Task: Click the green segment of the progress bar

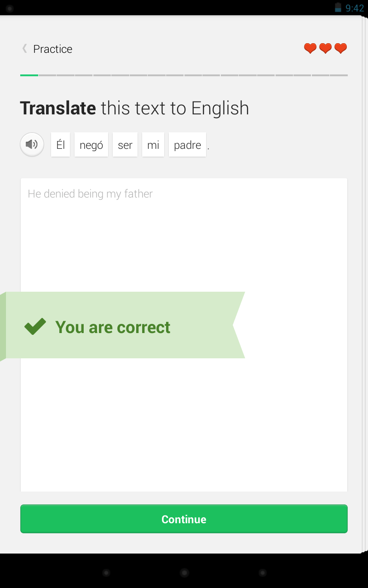Action: click(x=29, y=74)
